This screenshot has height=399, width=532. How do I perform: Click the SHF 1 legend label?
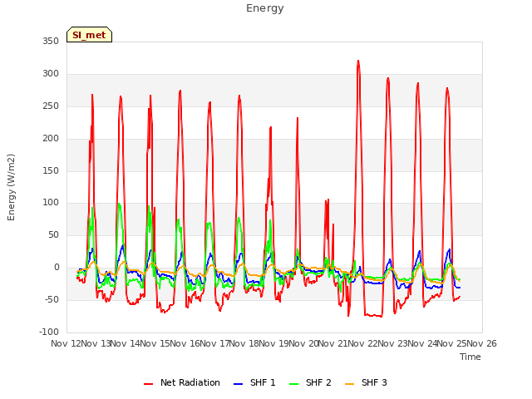[263, 382]
